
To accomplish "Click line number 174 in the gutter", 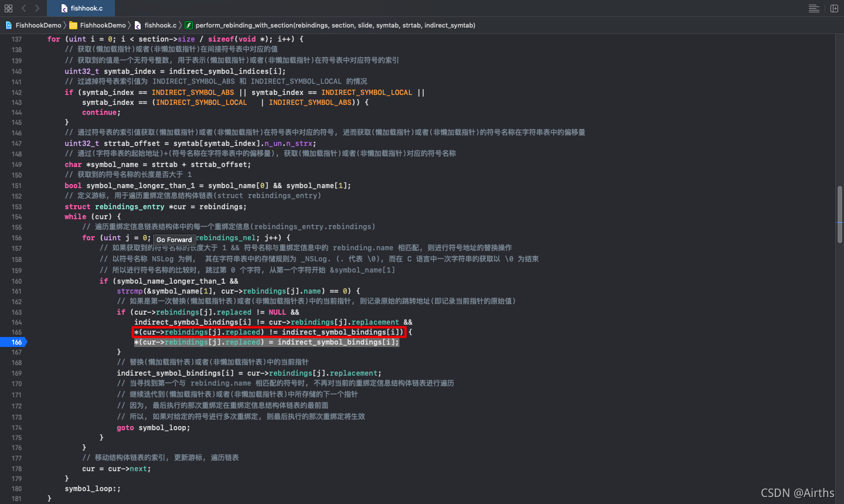I will coord(16,428).
